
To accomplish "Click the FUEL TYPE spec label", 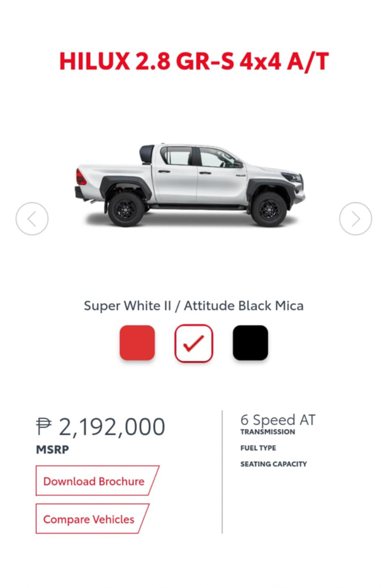I will 258,448.
